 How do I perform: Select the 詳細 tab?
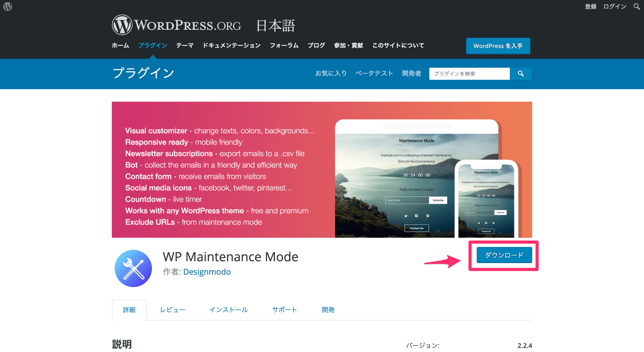129,310
